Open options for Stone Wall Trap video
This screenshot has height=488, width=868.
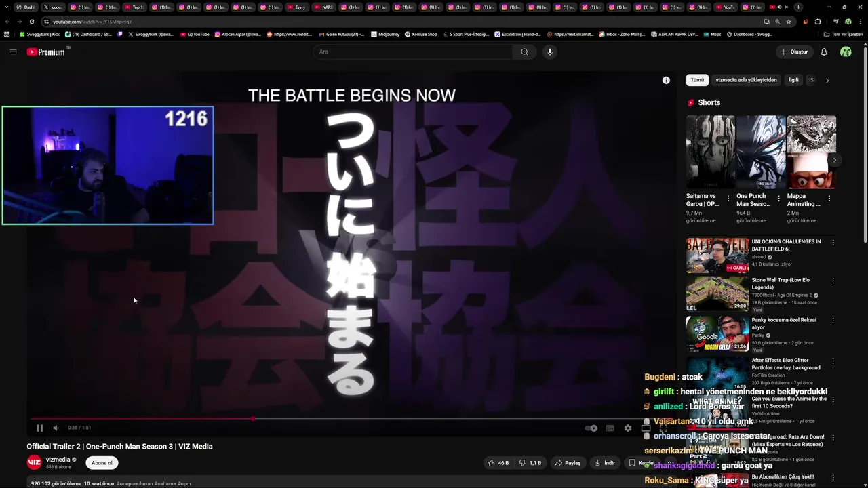point(833,281)
